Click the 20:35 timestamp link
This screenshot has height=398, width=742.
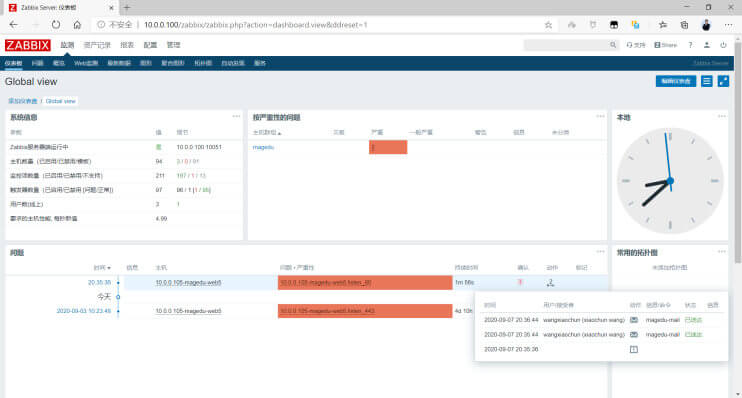pyautogui.click(x=99, y=283)
